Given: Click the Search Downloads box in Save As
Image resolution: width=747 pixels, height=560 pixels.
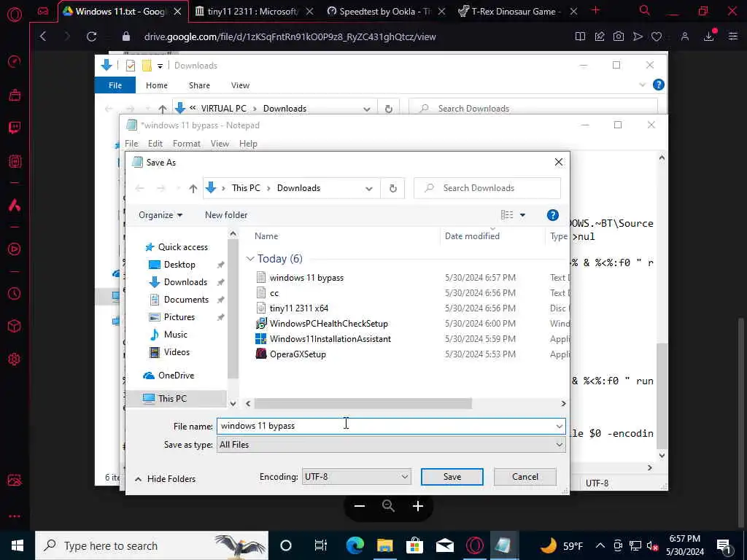Looking at the screenshot, I should coord(487,189).
